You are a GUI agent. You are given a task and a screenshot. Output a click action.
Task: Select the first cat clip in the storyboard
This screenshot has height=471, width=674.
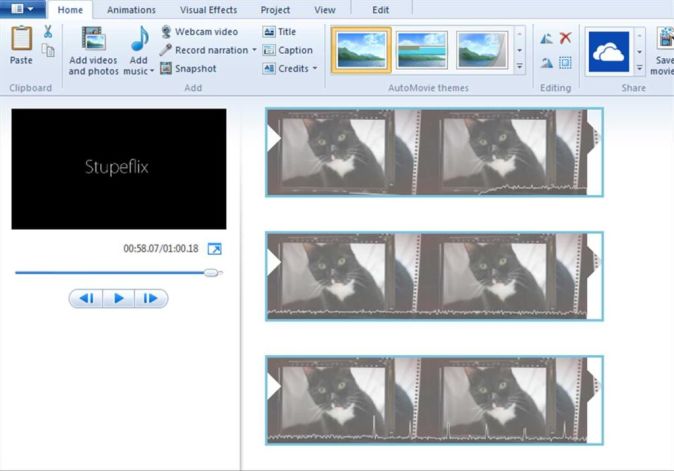coord(434,153)
